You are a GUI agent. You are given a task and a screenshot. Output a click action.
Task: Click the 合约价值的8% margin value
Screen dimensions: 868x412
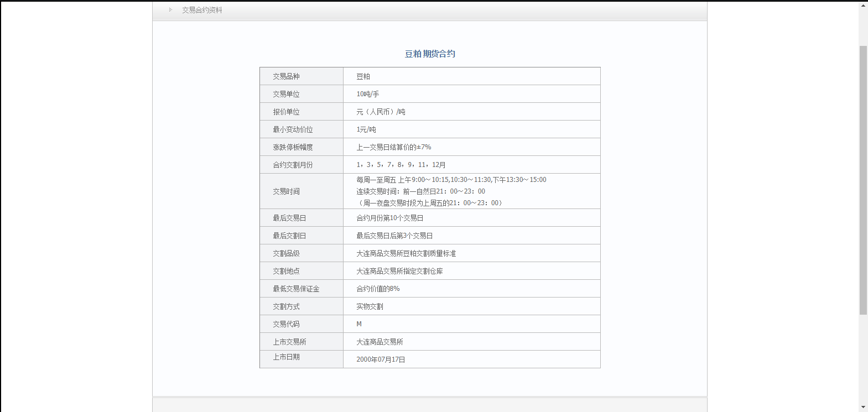point(378,289)
